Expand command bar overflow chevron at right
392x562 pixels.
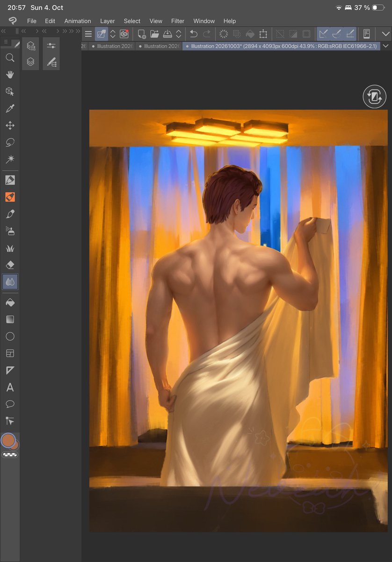[x=386, y=34]
